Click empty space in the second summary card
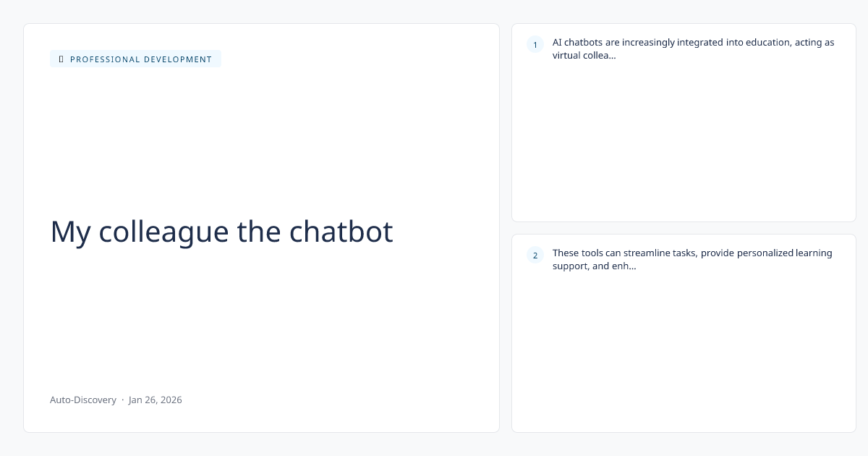Image resolution: width=868 pixels, height=456 pixels. pyautogui.click(x=684, y=355)
